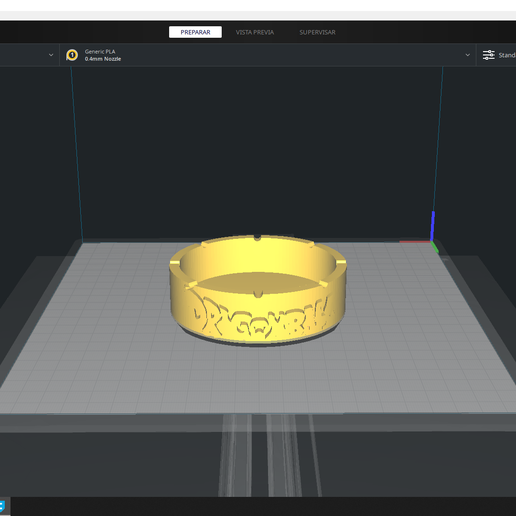Select the yellow ashtray model
The width and height of the screenshot is (516, 516).
(x=258, y=290)
